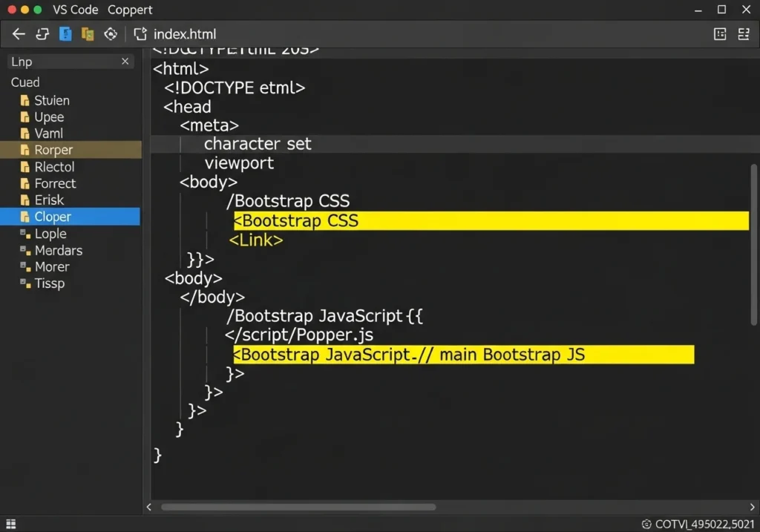Screen dimensions: 760x532
Task: Open the Stuien file from the sidebar
Action: [x=51, y=100]
